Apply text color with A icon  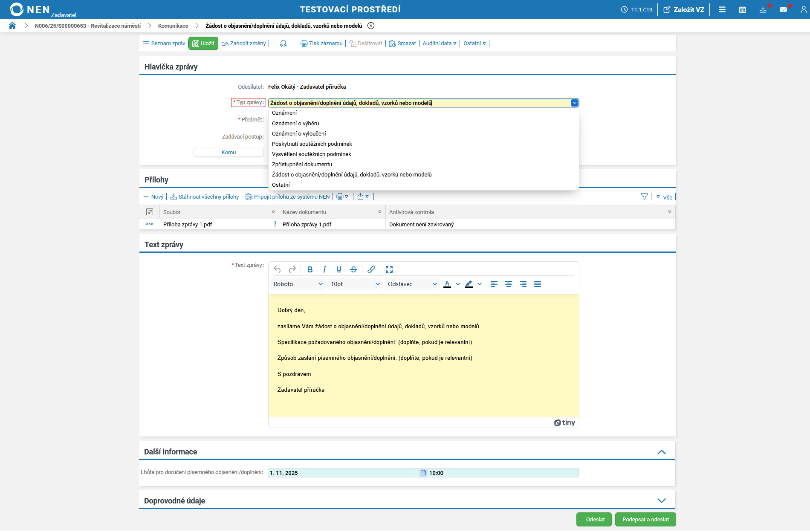(x=447, y=284)
